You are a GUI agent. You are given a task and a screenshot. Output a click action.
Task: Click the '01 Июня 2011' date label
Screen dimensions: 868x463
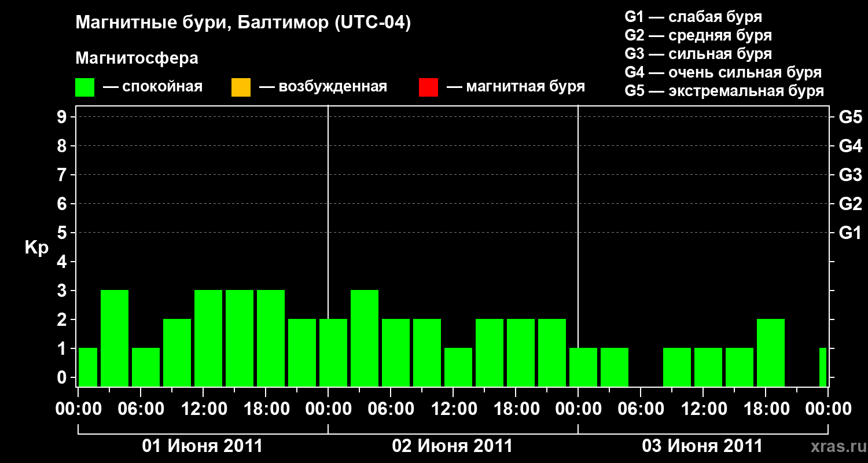click(203, 446)
